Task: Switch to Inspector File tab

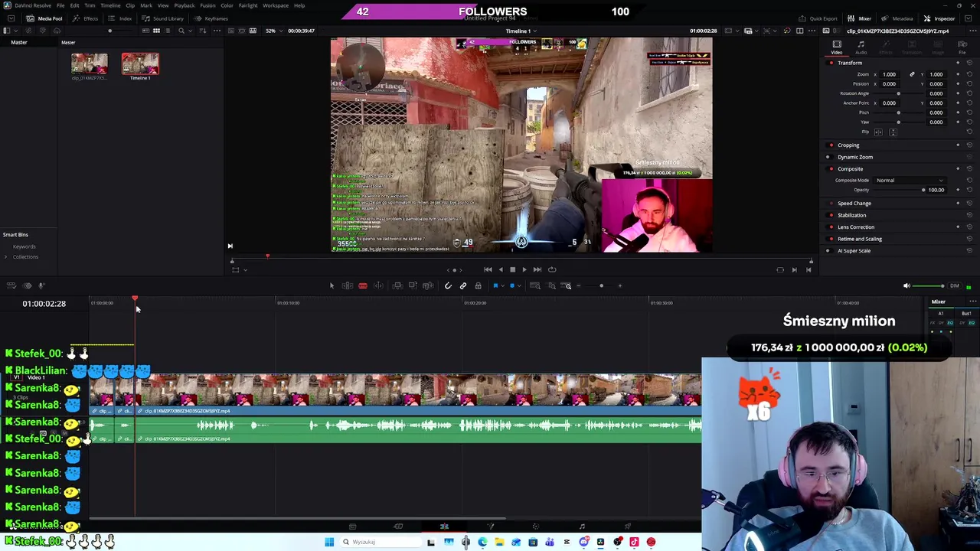Action: 962,48
